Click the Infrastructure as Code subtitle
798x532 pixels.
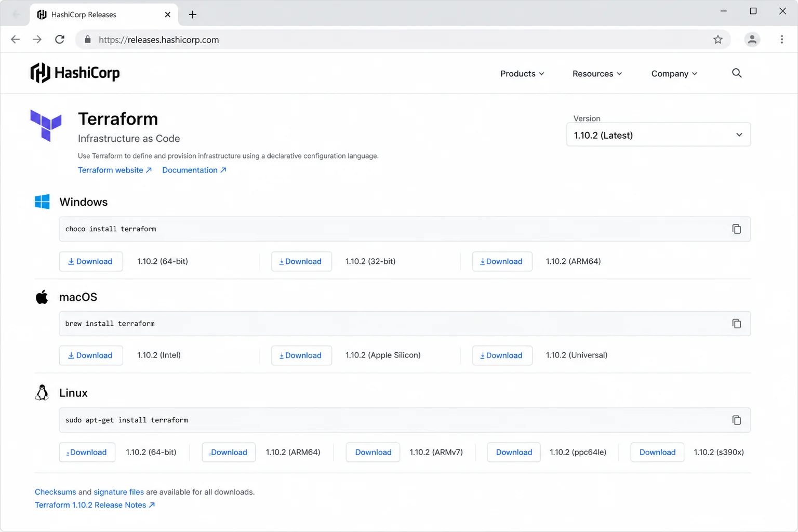click(129, 139)
